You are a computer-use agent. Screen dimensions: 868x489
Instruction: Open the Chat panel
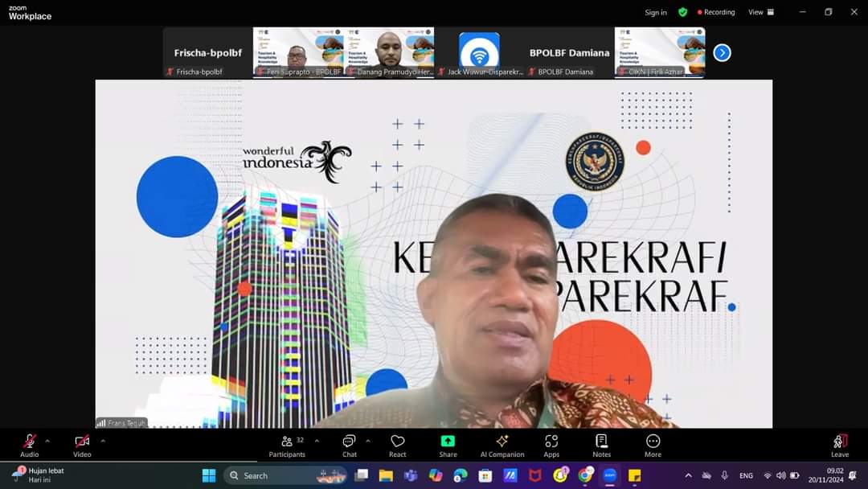pyautogui.click(x=349, y=445)
